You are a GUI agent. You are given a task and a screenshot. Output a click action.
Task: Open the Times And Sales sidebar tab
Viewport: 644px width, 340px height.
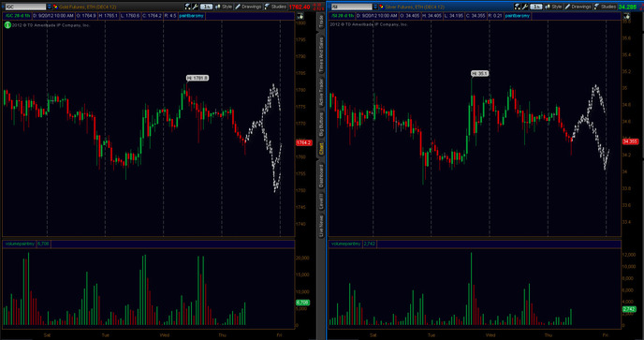[x=321, y=54]
